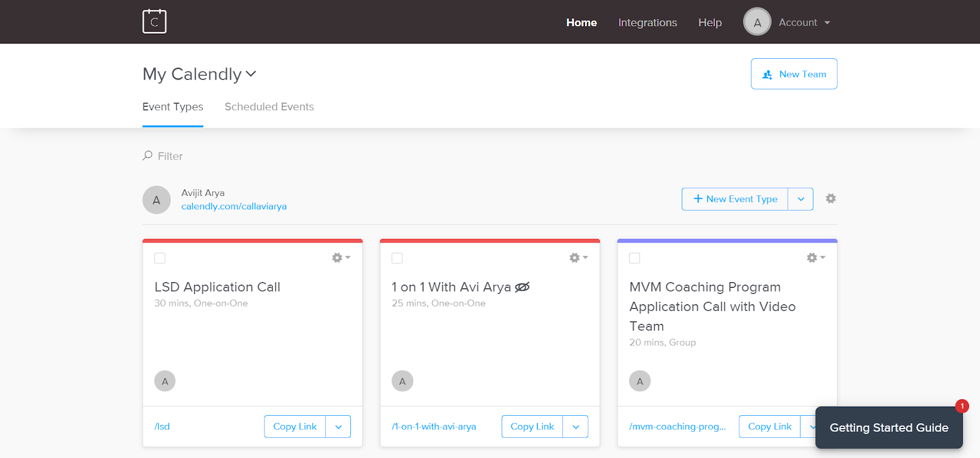Open gear menu on 1 on 1 With Avi Arya
This screenshot has width=980, height=458.
578,258
